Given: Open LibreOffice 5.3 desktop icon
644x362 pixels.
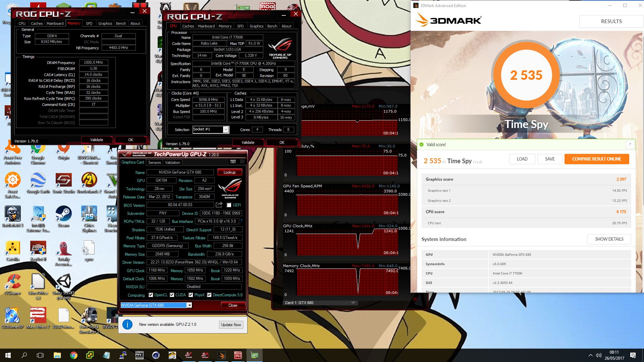Looking at the screenshot, I should tap(38, 287).
